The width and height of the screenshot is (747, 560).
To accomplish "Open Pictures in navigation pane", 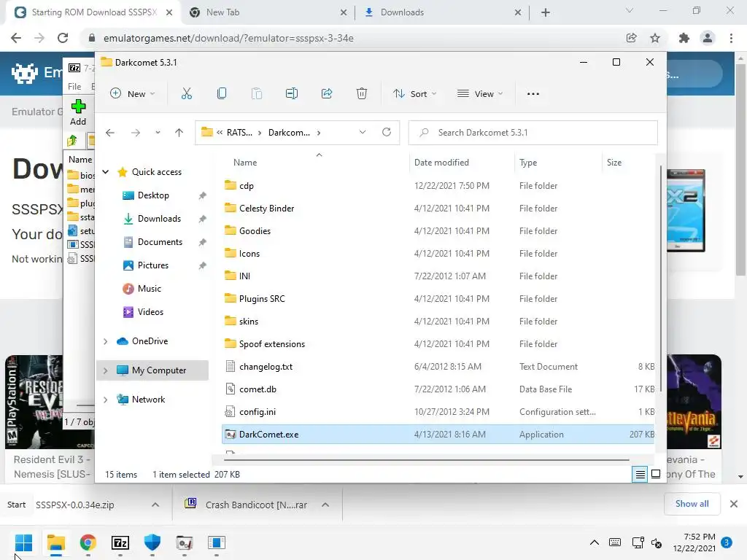I will [x=153, y=265].
